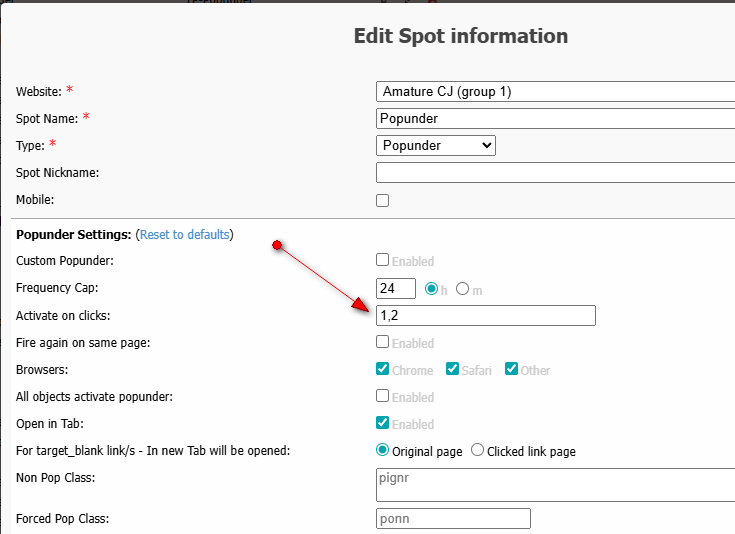Select minutes for Frequency Cap
The image size is (735, 534).
point(462,289)
